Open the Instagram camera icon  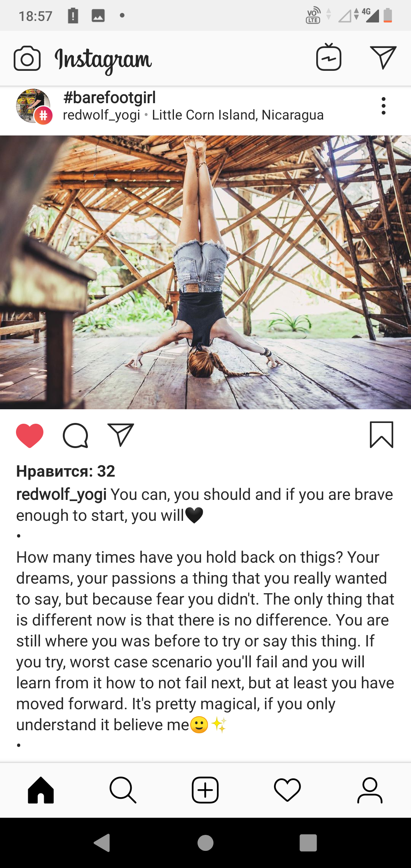tap(27, 59)
